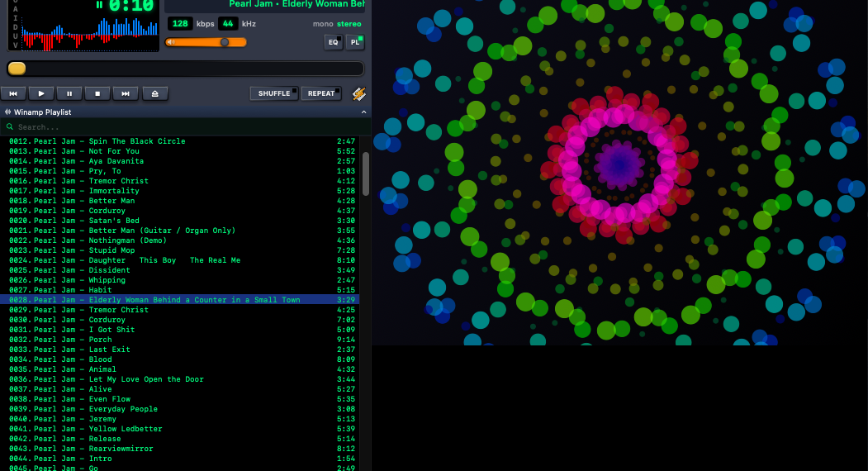Collapse the Winamp Playlist panel chevron
This screenshot has height=471, width=868.
(363, 112)
